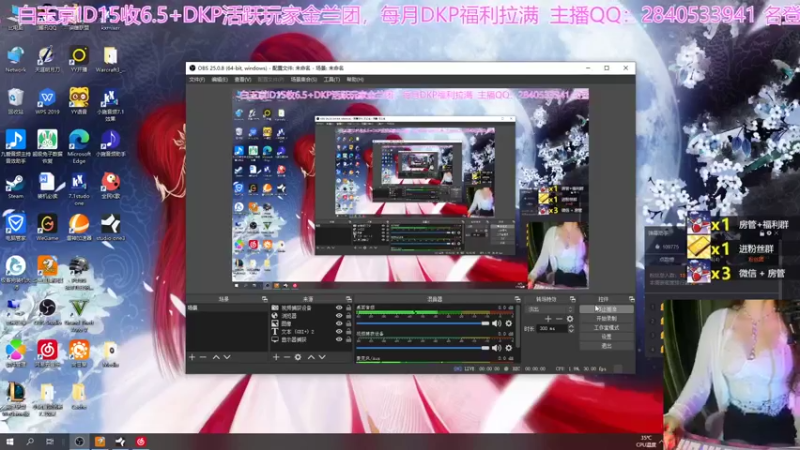The image size is (800, 450).
Task: Move the selected source up
Action: coord(311,357)
